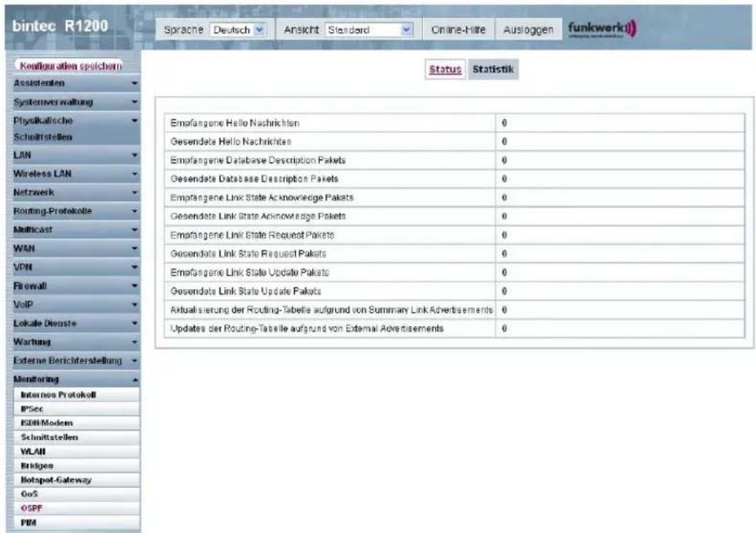
Task: Open the VoIP menu
Action: click(73, 305)
